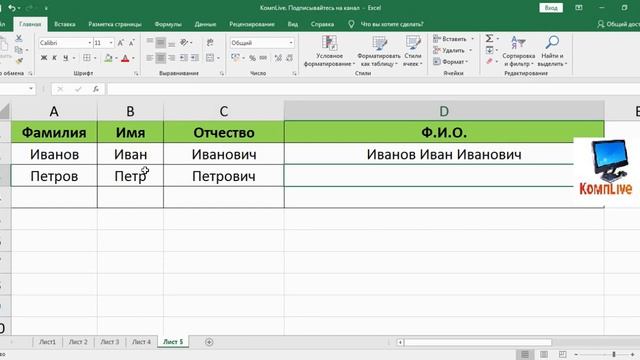Add a new sheet with the plus icon
Image resolution: width=640 pixels, height=360 pixels.
209,342
